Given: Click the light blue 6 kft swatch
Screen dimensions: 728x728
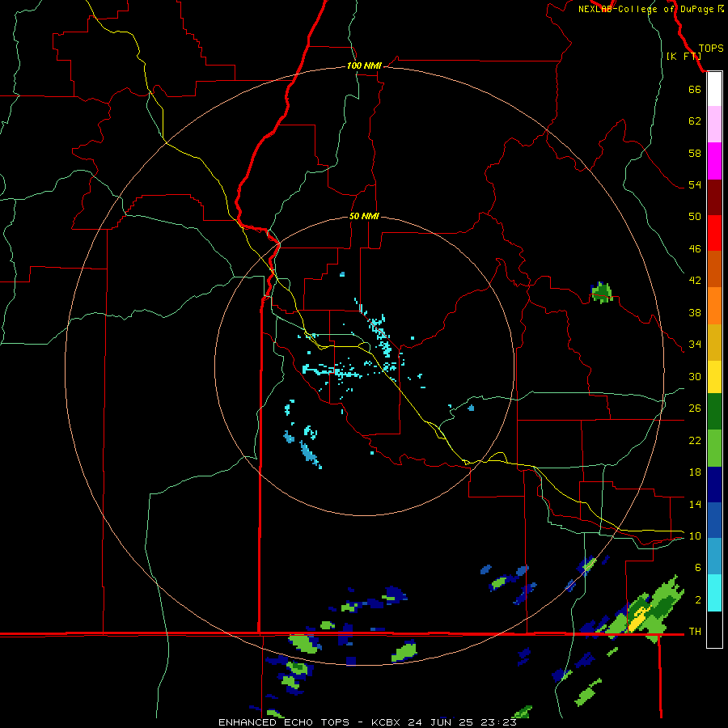Looking at the screenshot, I should pyautogui.click(x=714, y=557).
